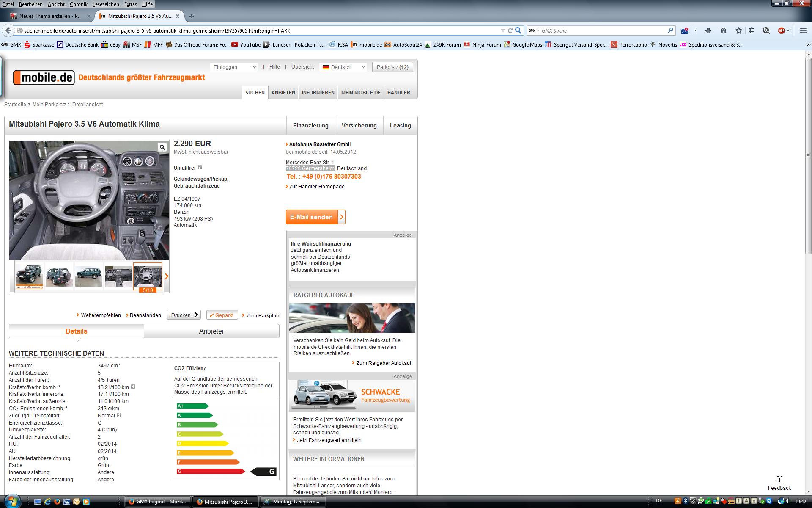Open the Adblock Plus icon
This screenshot has height=508, width=812.
pyautogui.click(x=782, y=30)
